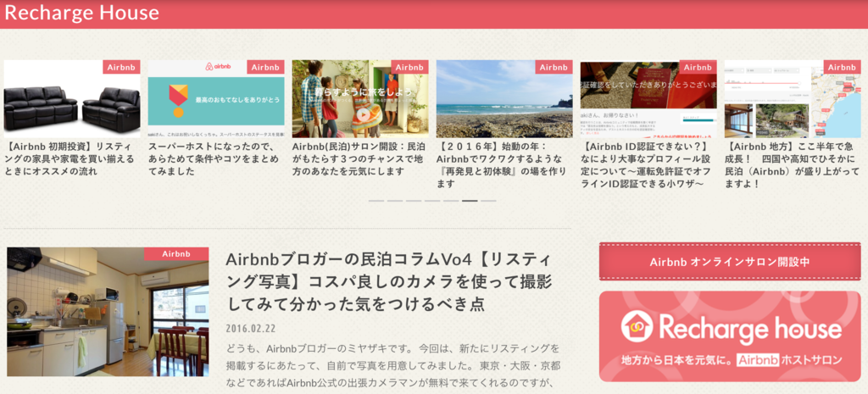The image size is (868, 394).
Task: Open the map listing thumbnail for 【Airbnb 地方】
Action: tap(793, 98)
